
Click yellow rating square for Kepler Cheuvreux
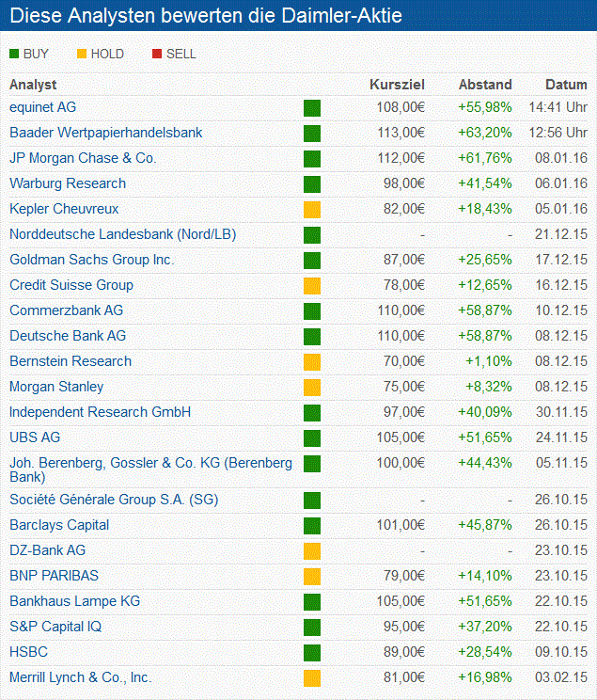click(x=312, y=209)
